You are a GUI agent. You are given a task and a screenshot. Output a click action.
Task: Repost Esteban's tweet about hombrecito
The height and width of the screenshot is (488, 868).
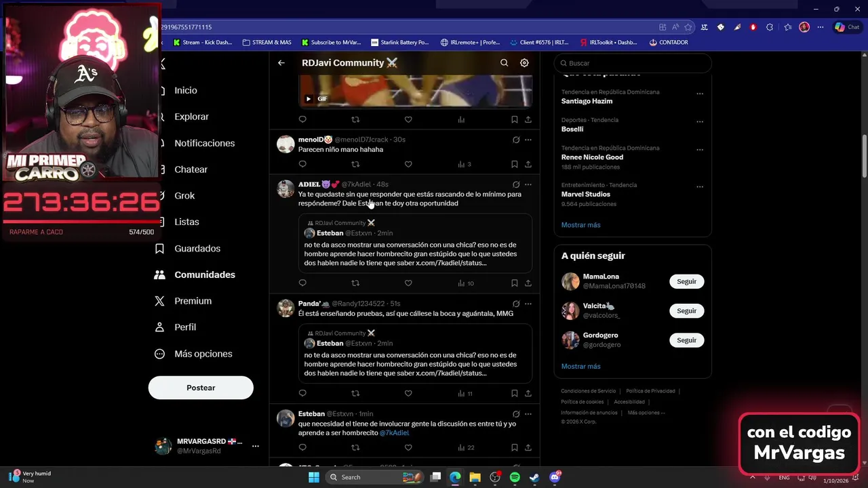tap(355, 447)
